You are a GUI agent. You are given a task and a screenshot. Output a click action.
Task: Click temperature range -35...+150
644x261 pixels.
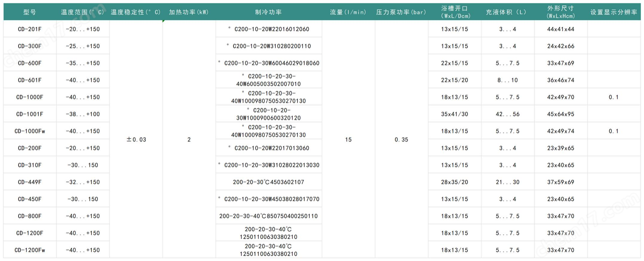[x=83, y=63]
